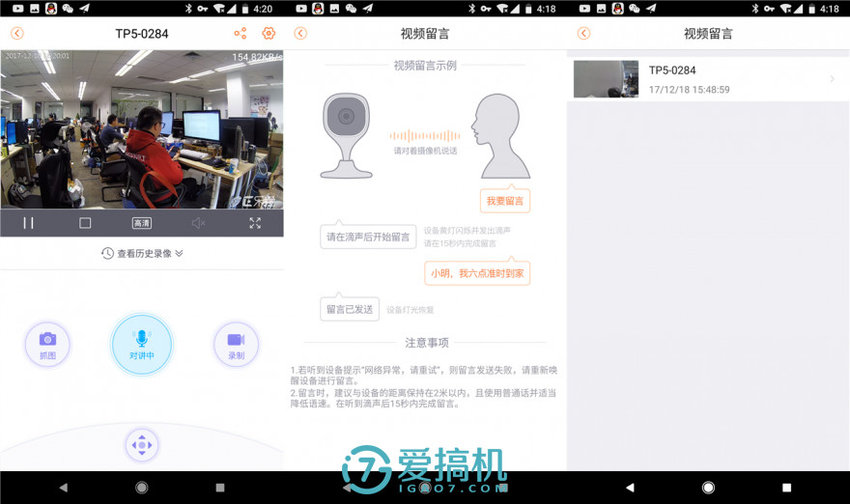Unmute the camera audio speaker icon

point(198,223)
